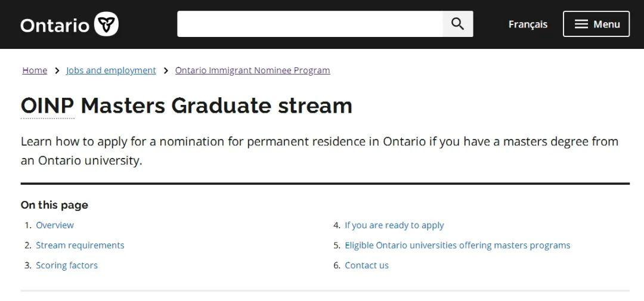644x301 pixels.
Task: Click the chevron after Jobs and employment
Action: 166,70
